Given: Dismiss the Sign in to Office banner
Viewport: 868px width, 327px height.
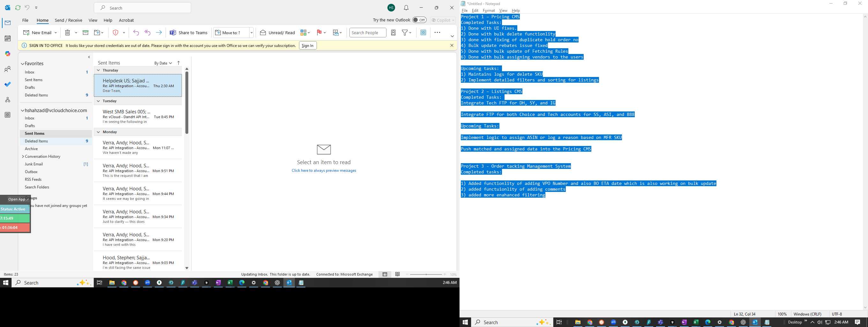Looking at the screenshot, I should [452, 46].
